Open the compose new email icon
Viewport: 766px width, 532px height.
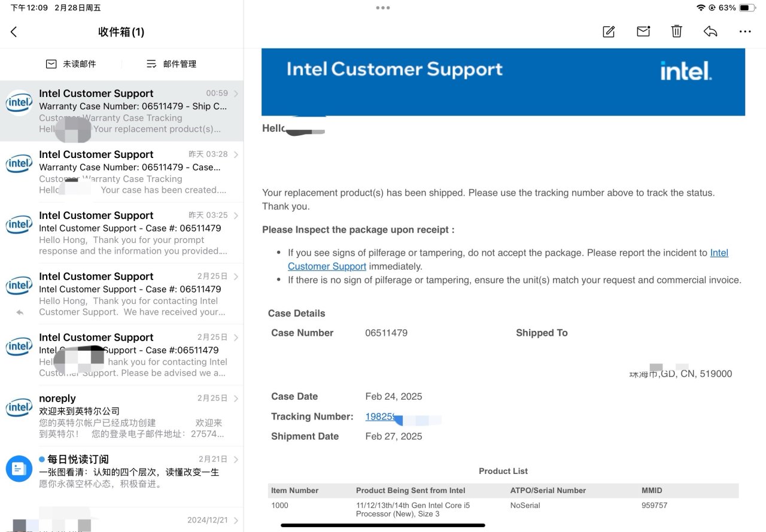(x=609, y=32)
